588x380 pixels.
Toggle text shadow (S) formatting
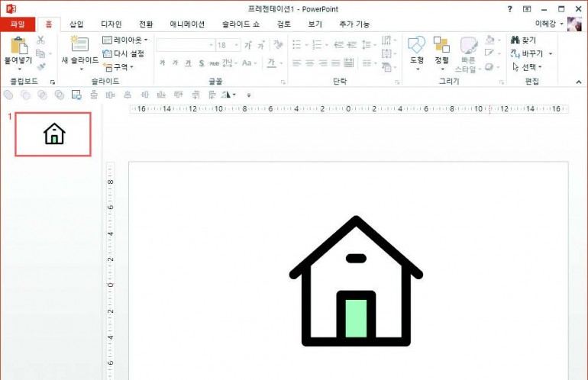[x=202, y=63]
